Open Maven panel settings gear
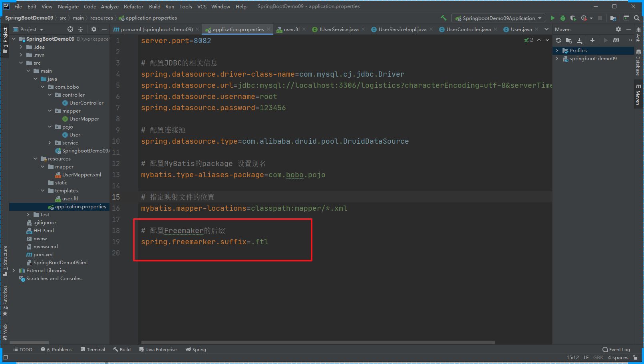This screenshot has width=644, height=364. (618, 29)
